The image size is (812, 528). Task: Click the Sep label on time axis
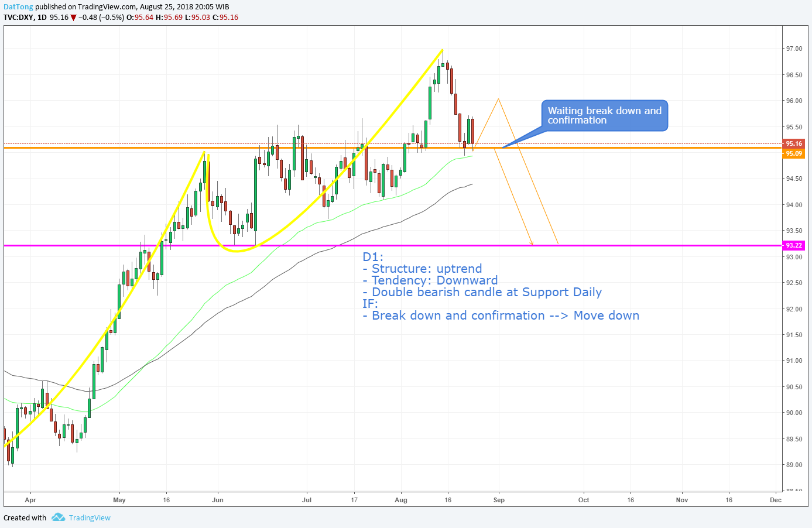[x=499, y=500]
